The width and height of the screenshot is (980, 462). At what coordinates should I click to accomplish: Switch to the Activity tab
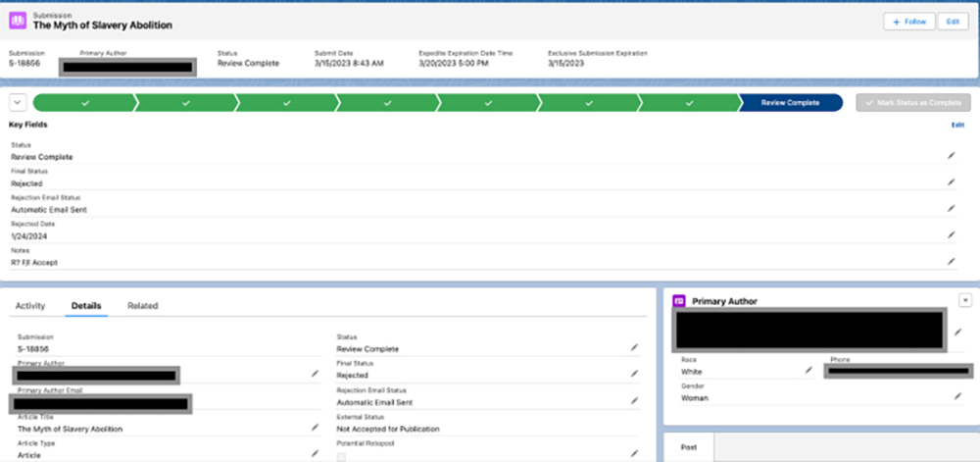point(30,306)
